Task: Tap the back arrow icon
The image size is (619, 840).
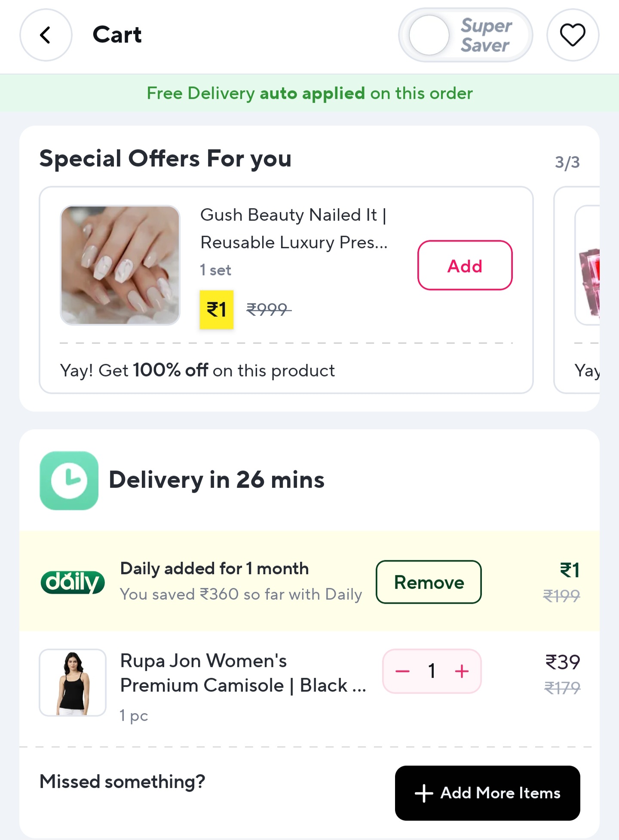Action: click(x=46, y=35)
